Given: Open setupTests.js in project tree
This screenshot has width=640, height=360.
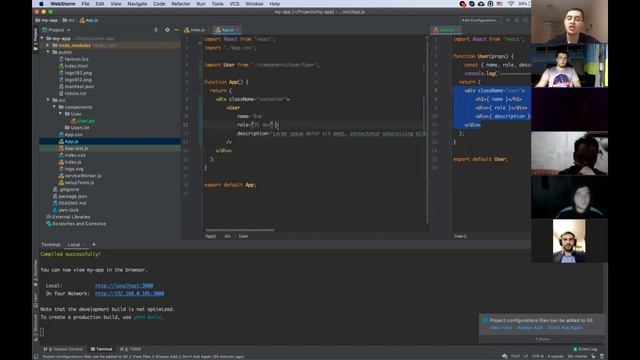Looking at the screenshot, I should point(76,182).
